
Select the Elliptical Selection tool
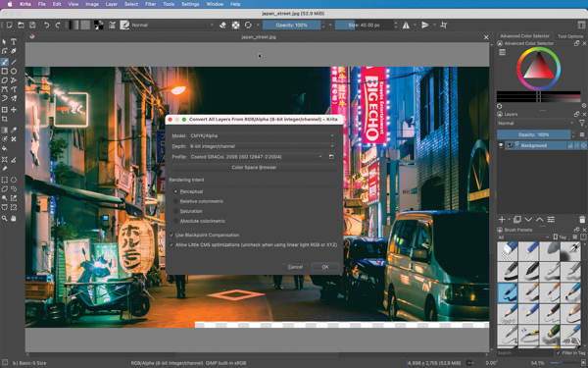tap(14, 180)
